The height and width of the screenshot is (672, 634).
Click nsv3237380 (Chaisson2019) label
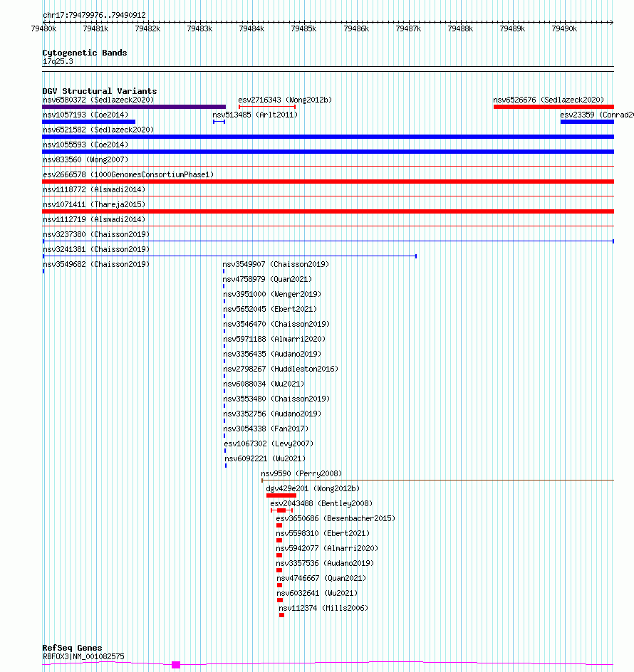tap(96, 234)
